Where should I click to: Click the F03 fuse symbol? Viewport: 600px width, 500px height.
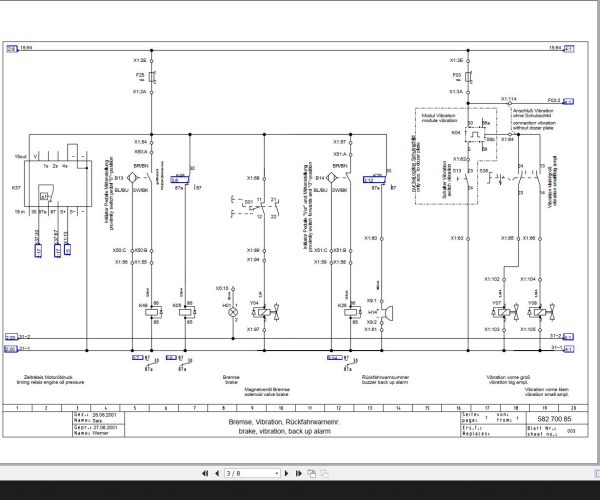tap(468, 77)
